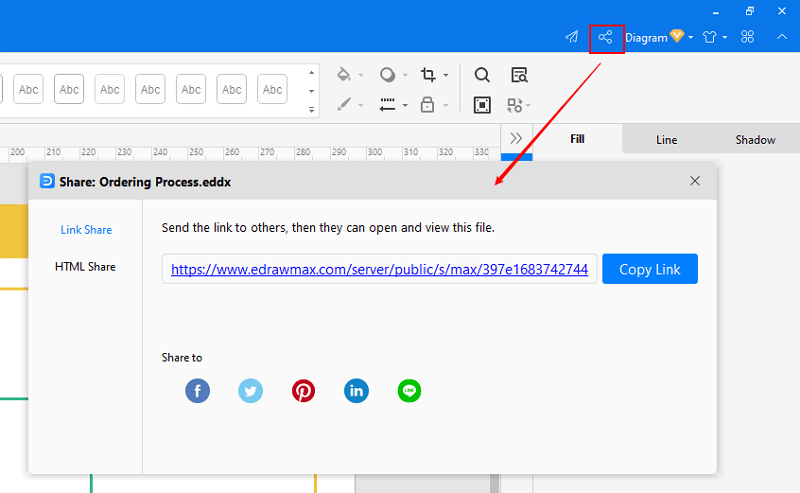Open the four-squares apps icon
Screen dimensions: 800x493
[747, 37]
